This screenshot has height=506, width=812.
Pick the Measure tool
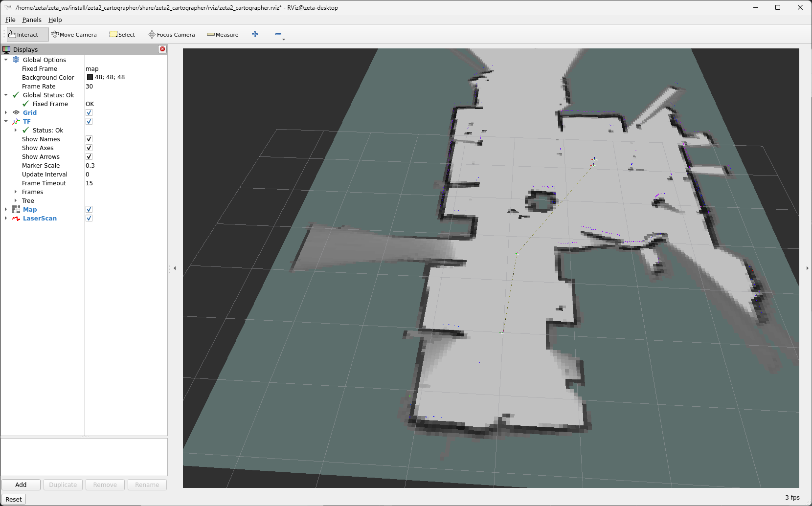click(223, 35)
